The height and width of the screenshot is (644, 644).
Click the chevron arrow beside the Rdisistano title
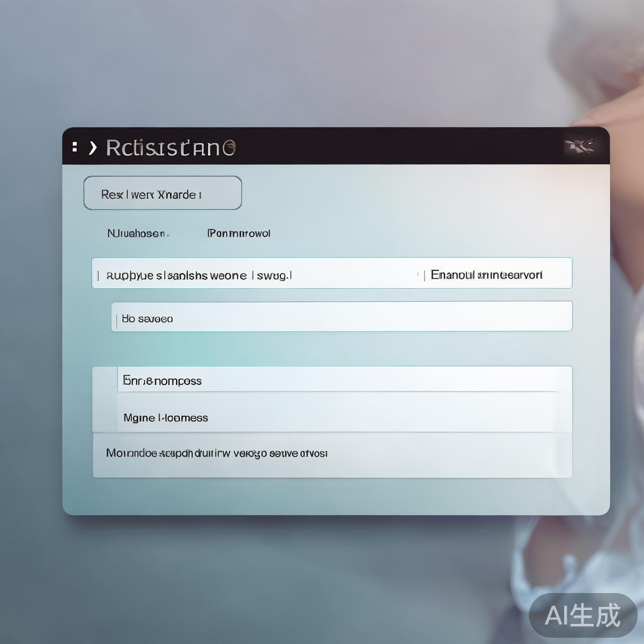93,148
